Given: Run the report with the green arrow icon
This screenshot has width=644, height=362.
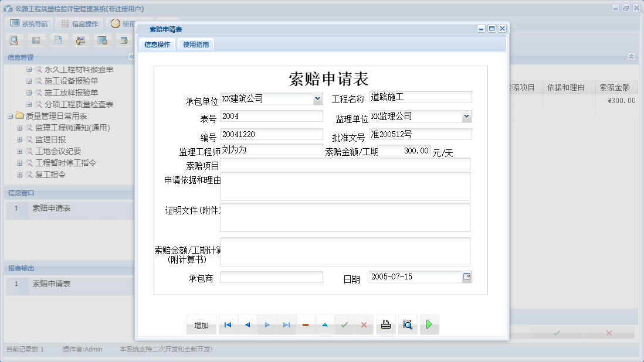Looking at the screenshot, I should pos(429,324).
